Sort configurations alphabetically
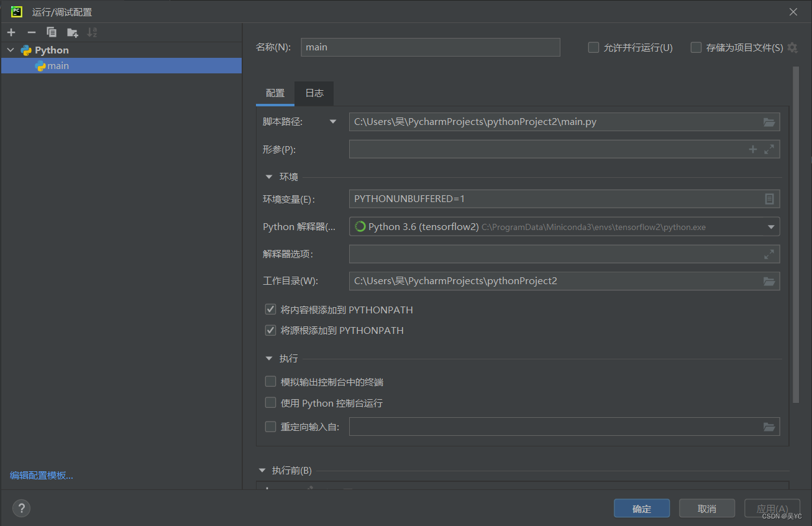 coord(92,32)
